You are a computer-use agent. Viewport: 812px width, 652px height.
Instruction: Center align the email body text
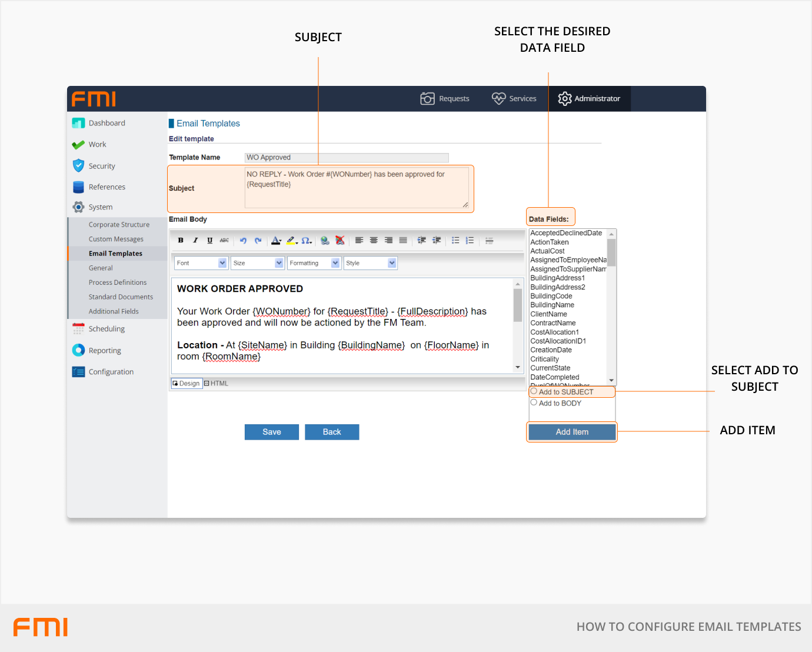tap(374, 240)
